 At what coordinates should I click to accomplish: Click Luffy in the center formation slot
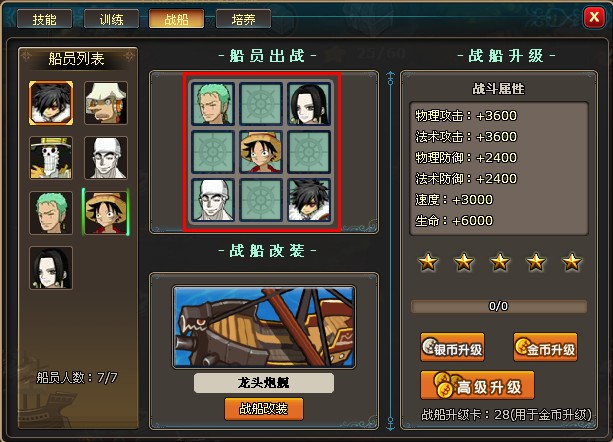tap(261, 152)
